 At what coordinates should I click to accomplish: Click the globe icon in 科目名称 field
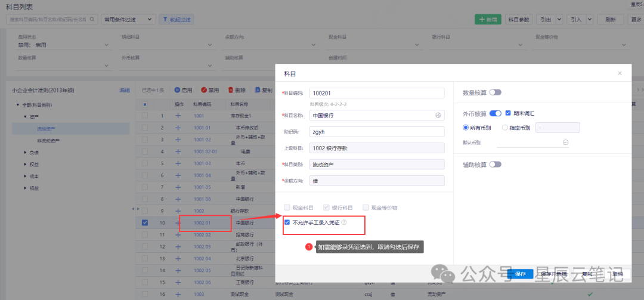click(438, 116)
